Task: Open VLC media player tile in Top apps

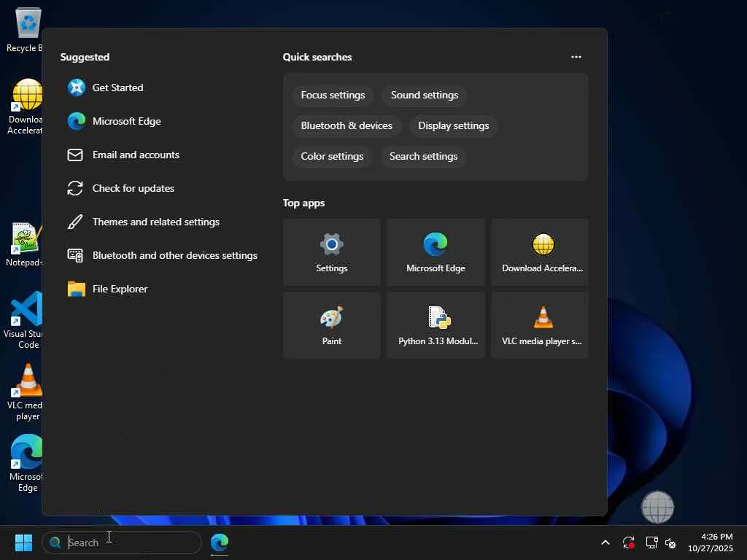Action: (x=540, y=325)
